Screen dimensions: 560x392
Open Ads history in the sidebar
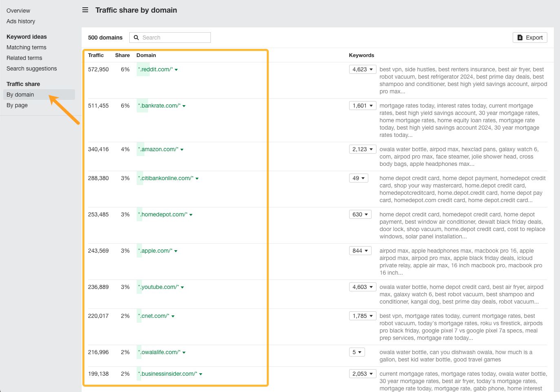pos(21,21)
